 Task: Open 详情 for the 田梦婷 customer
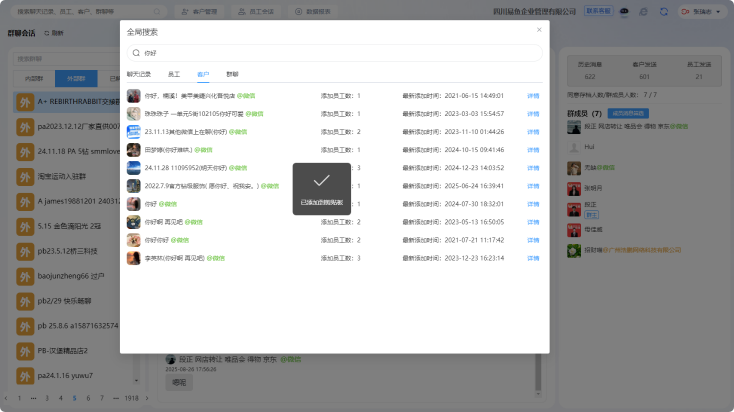click(533, 150)
